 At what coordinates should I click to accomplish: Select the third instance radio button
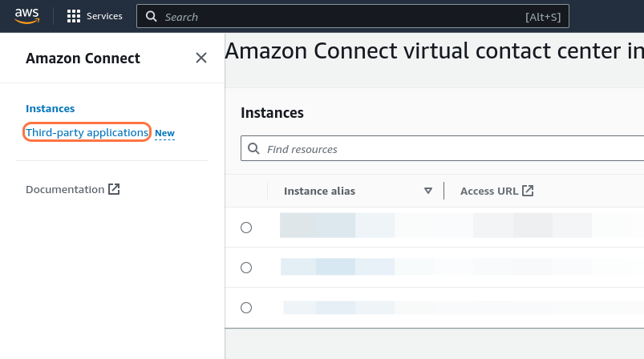click(246, 308)
